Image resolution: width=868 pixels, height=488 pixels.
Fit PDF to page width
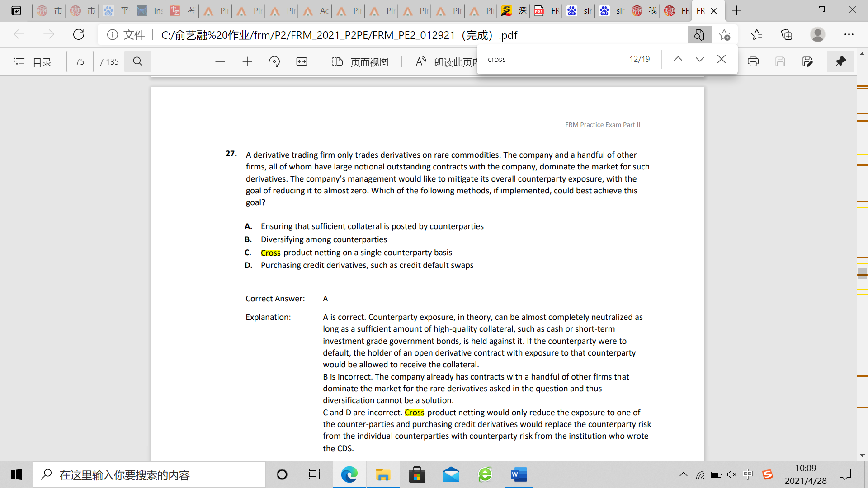click(x=302, y=61)
